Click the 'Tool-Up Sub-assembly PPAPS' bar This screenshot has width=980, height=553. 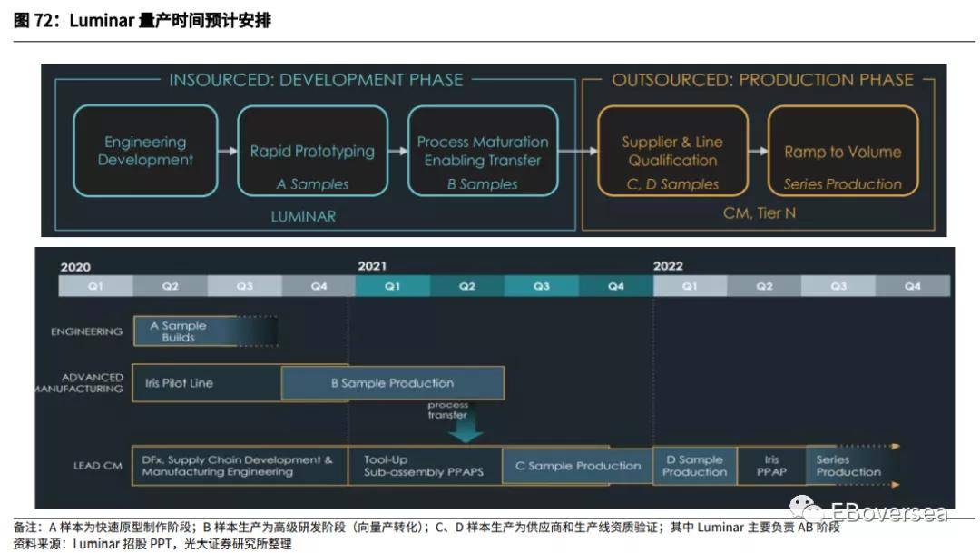[x=425, y=466]
